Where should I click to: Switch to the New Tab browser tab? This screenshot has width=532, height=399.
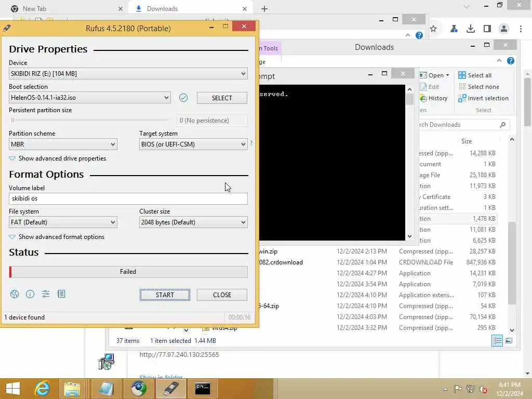click(66, 8)
